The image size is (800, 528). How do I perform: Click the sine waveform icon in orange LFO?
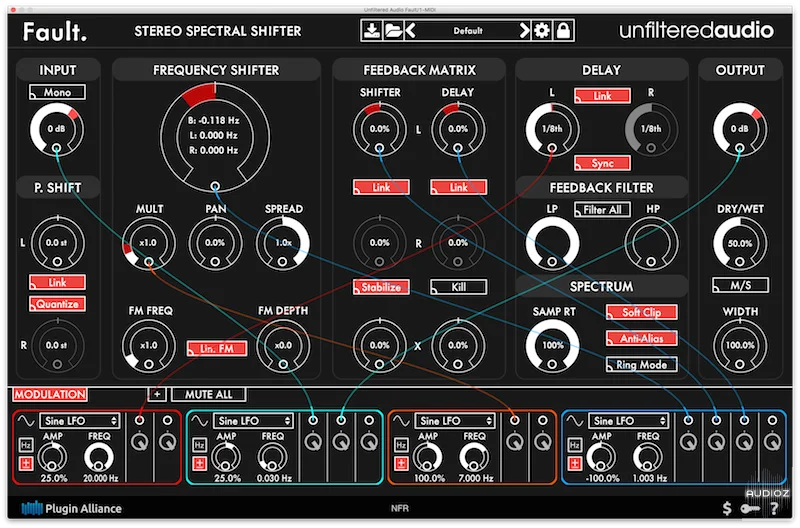pos(401,421)
